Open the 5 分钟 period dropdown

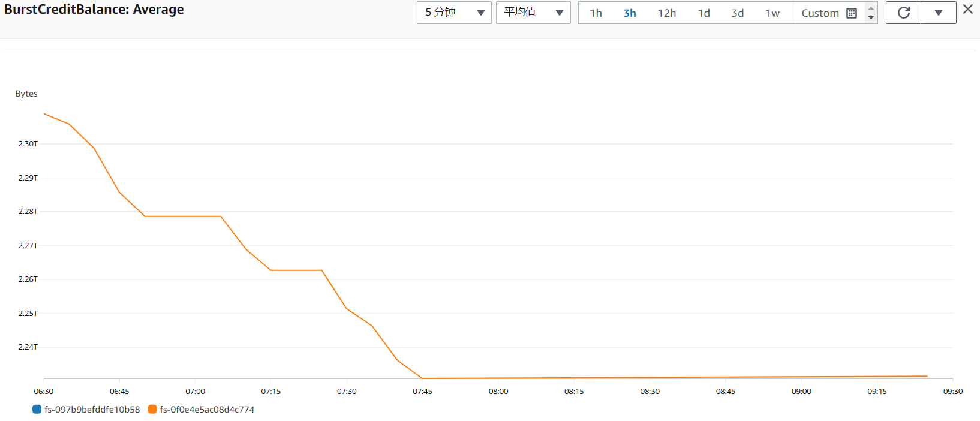tap(454, 13)
